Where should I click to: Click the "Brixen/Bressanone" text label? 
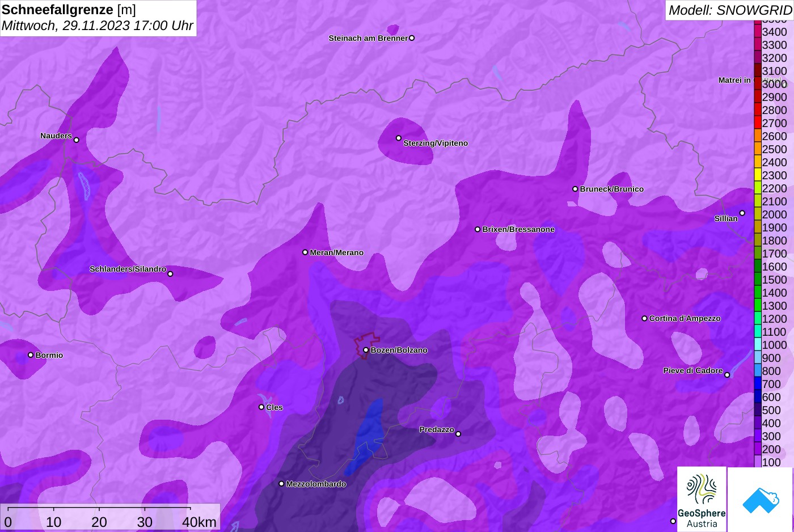coord(518,229)
